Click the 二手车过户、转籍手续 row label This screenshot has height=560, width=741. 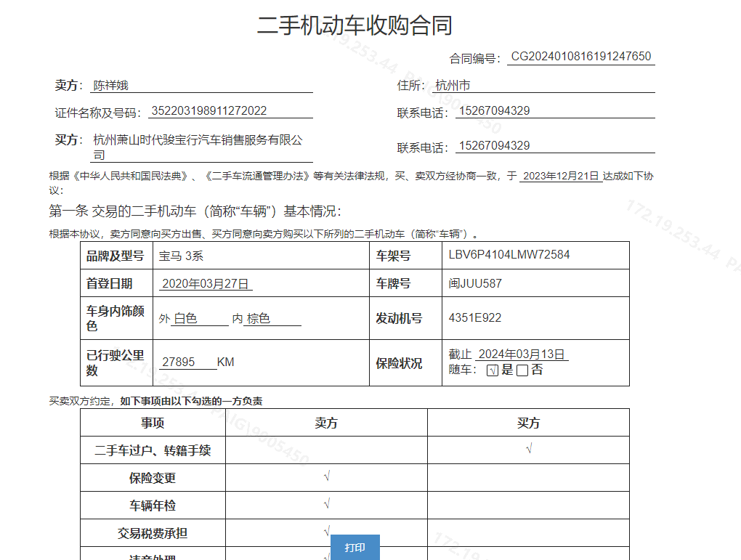coord(153,450)
